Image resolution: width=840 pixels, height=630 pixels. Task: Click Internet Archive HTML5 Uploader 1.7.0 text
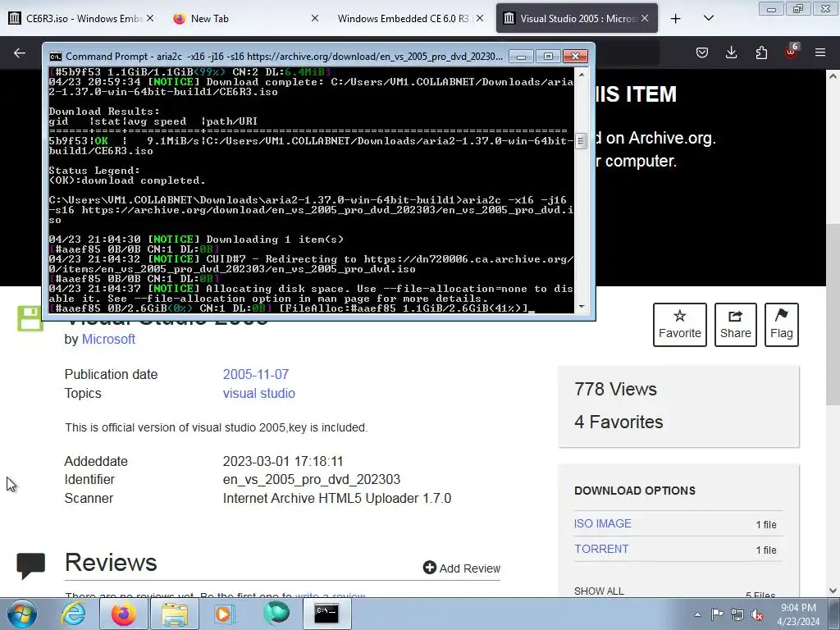click(x=337, y=498)
